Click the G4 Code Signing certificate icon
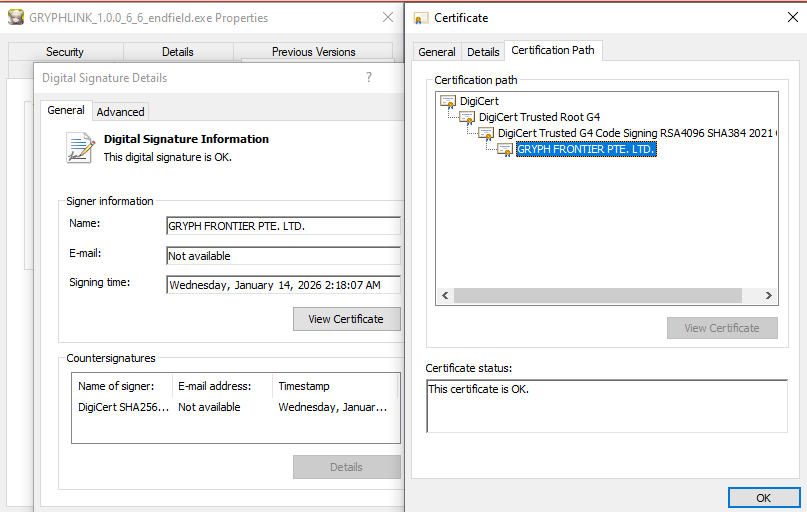 (486, 133)
